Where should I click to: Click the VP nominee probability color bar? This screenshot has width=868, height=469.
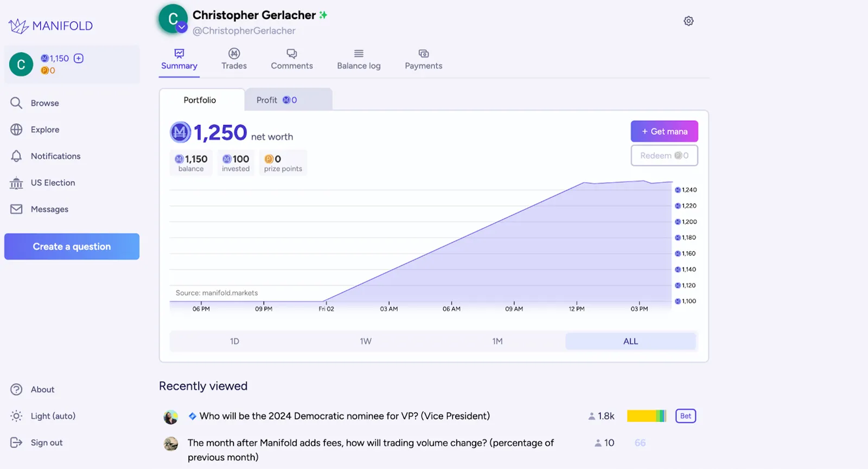coord(647,416)
